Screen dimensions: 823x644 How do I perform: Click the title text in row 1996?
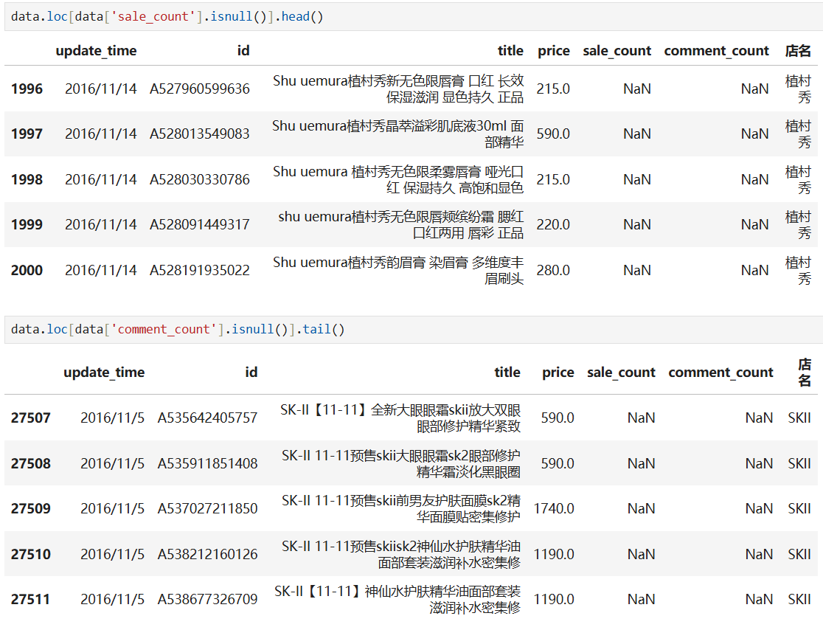(x=398, y=89)
